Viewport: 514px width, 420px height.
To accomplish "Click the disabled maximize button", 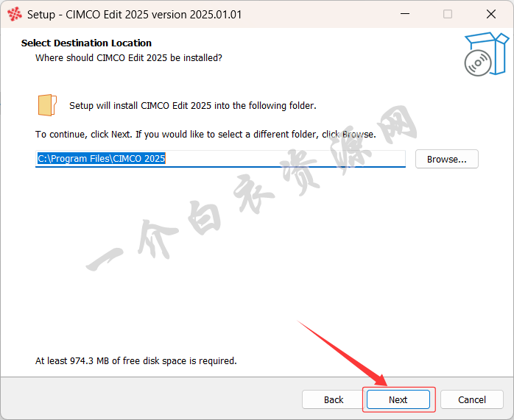I will coord(448,14).
